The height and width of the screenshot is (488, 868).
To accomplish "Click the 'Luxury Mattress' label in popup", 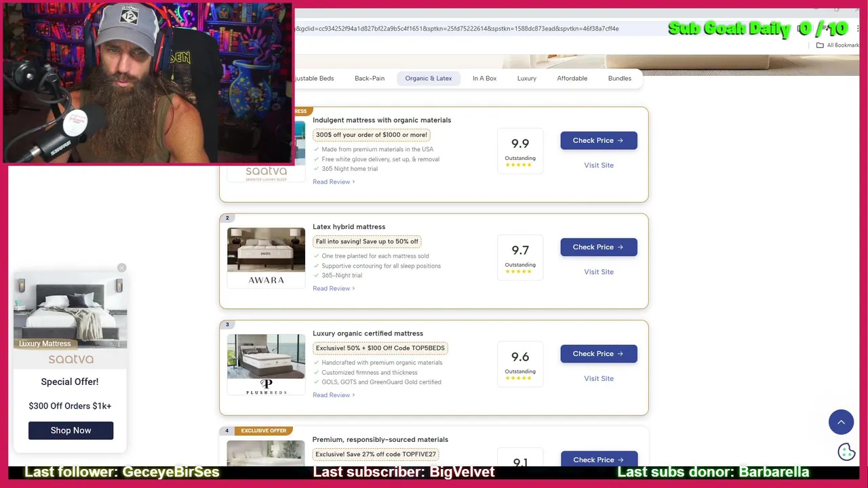I will pos(45,344).
